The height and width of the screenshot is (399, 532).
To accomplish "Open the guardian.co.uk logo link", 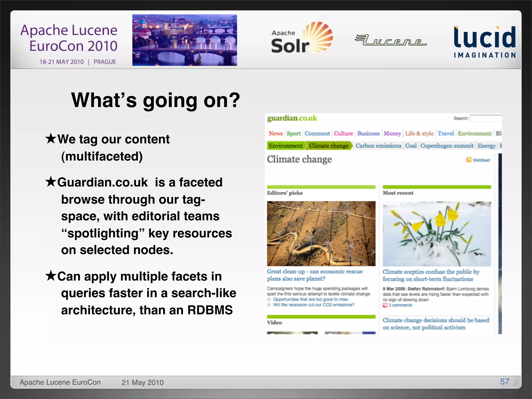I will (x=292, y=118).
